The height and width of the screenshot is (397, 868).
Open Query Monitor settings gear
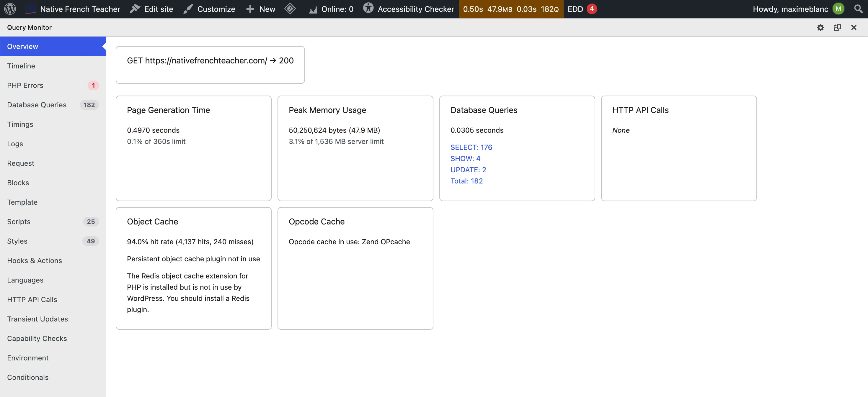(820, 28)
